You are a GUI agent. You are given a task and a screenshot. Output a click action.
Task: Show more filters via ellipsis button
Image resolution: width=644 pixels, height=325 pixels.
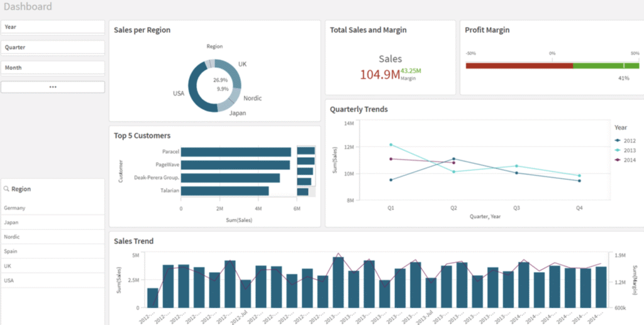coord(53,87)
